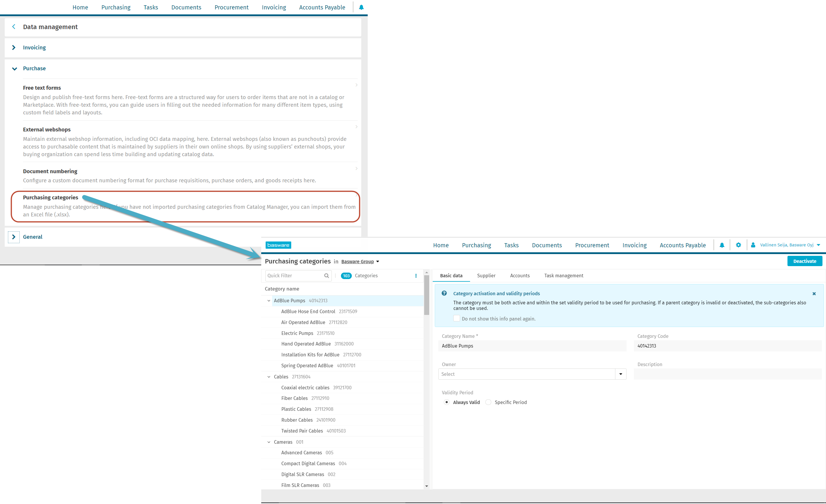Screen dimensions: 826x504
Task: Click the category list scroll down arrow
Action: point(427,486)
